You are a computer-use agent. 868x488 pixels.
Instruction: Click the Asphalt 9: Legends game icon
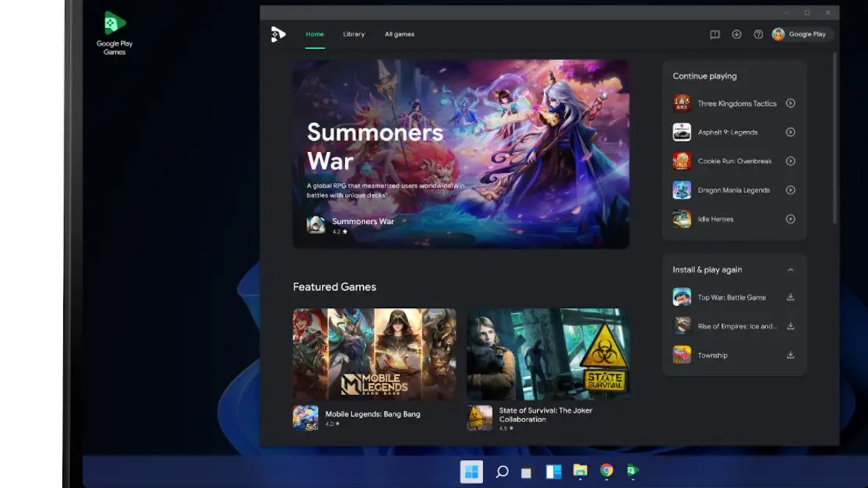tap(681, 132)
